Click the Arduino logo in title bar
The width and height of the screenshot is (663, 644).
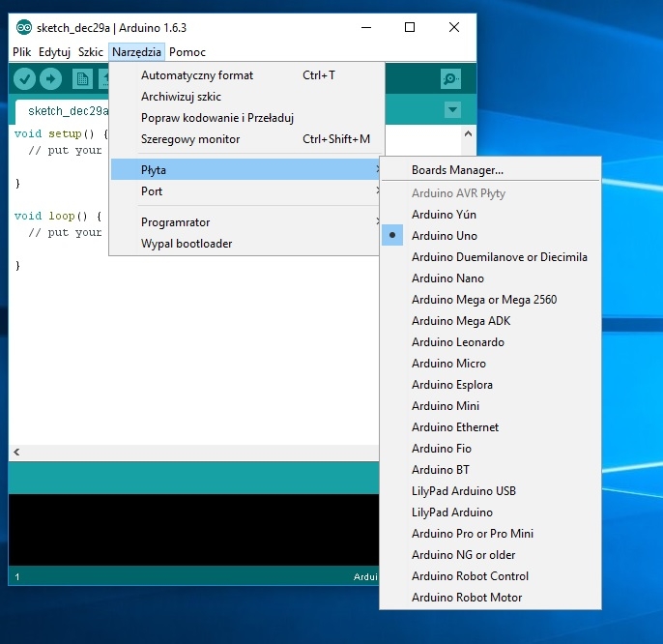point(24,27)
